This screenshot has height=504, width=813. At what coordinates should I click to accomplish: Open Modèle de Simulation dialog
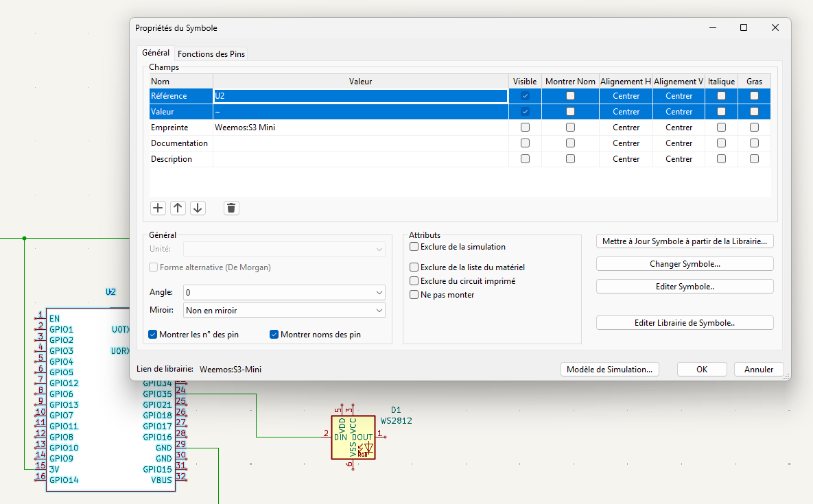click(609, 370)
